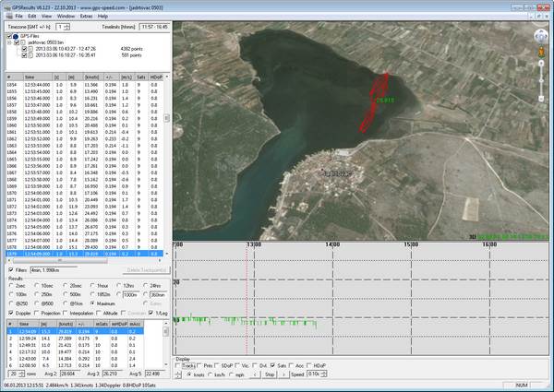554x392 pixels.
Task: Open the View menu
Action: point(44,17)
